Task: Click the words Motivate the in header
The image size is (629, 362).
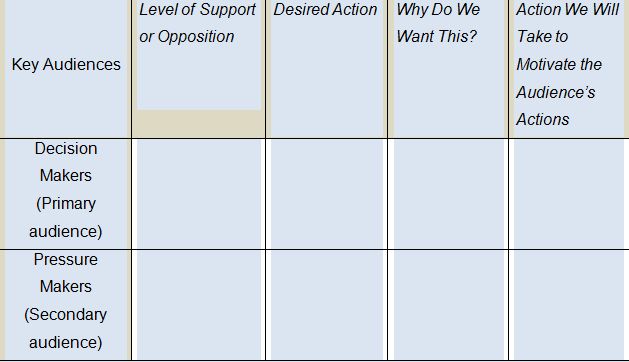Action: pyautogui.click(x=559, y=64)
